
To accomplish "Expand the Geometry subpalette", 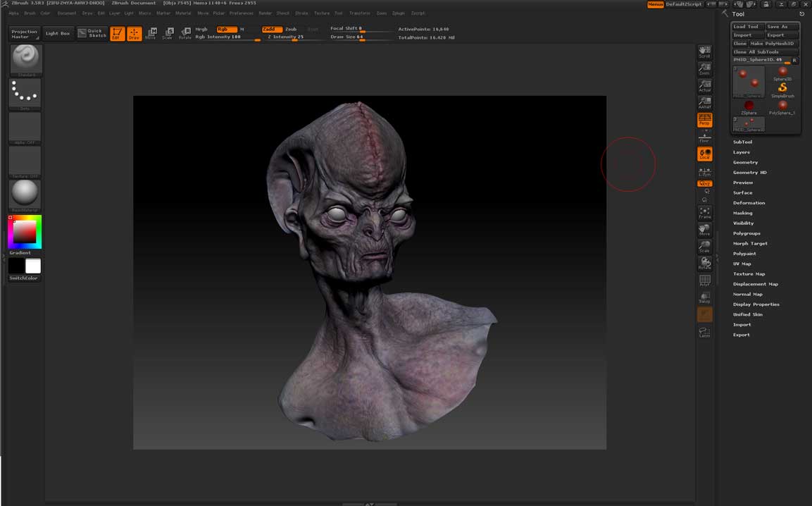I will click(745, 162).
